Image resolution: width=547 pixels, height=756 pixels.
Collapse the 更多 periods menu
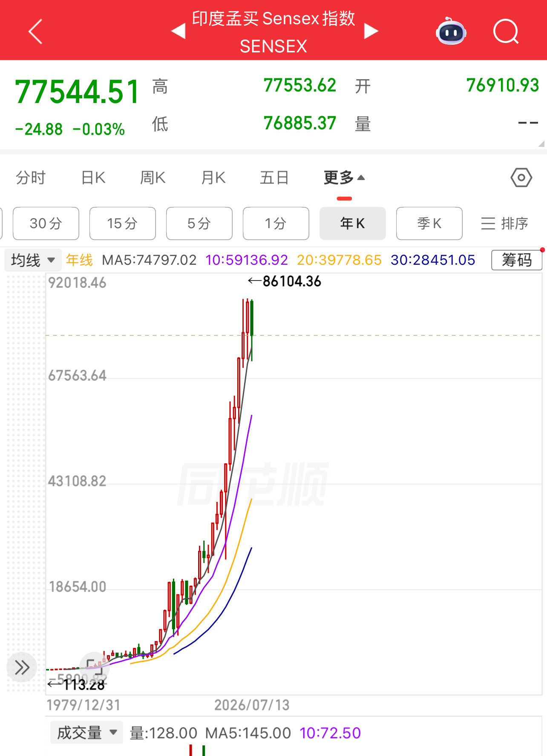tap(344, 178)
